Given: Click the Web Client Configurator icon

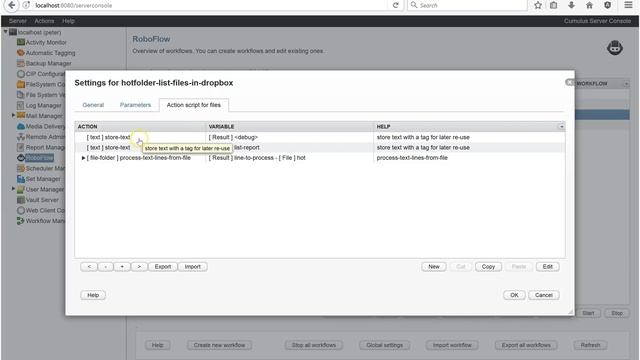Looking at the screenshot, I should coord(21,210).
